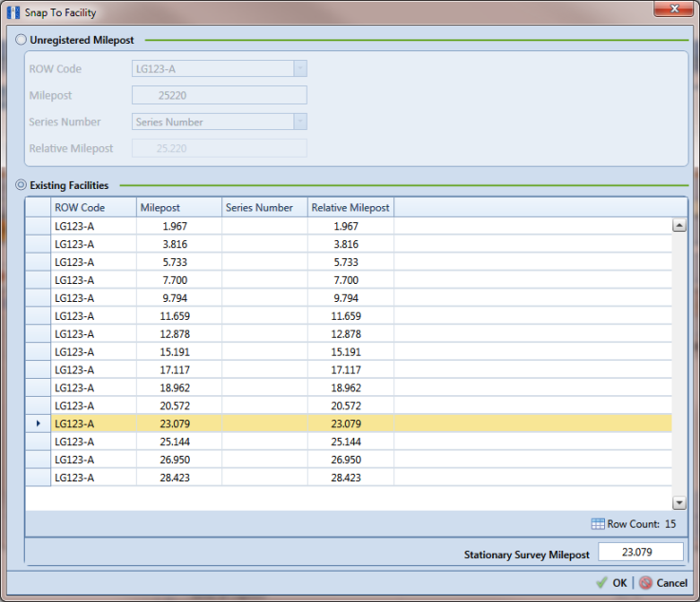Click LG123-A in the highlighted row
This screenshot has width=700, height=602.
(x=93, y=423)
